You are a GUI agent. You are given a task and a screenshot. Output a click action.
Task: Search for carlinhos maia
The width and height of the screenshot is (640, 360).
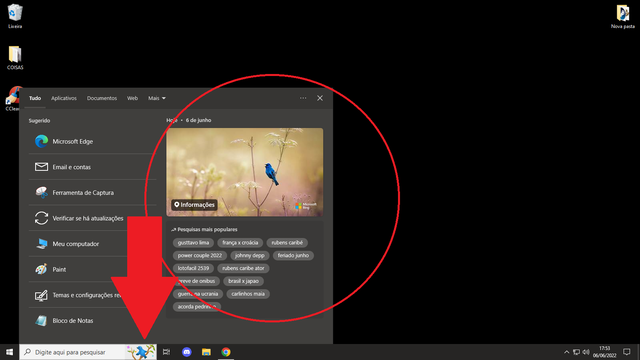click(x=248, y=294)
